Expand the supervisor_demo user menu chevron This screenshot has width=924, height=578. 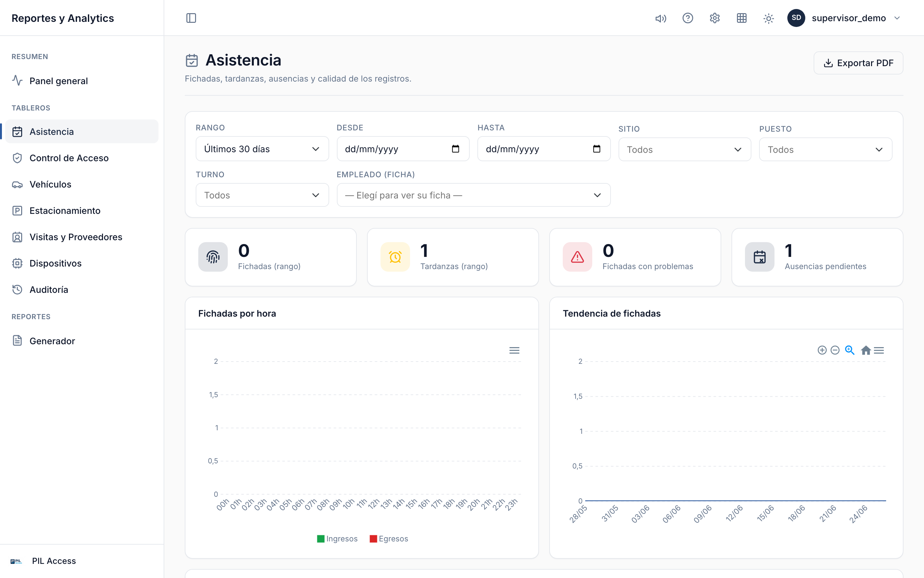pos(897,18)
